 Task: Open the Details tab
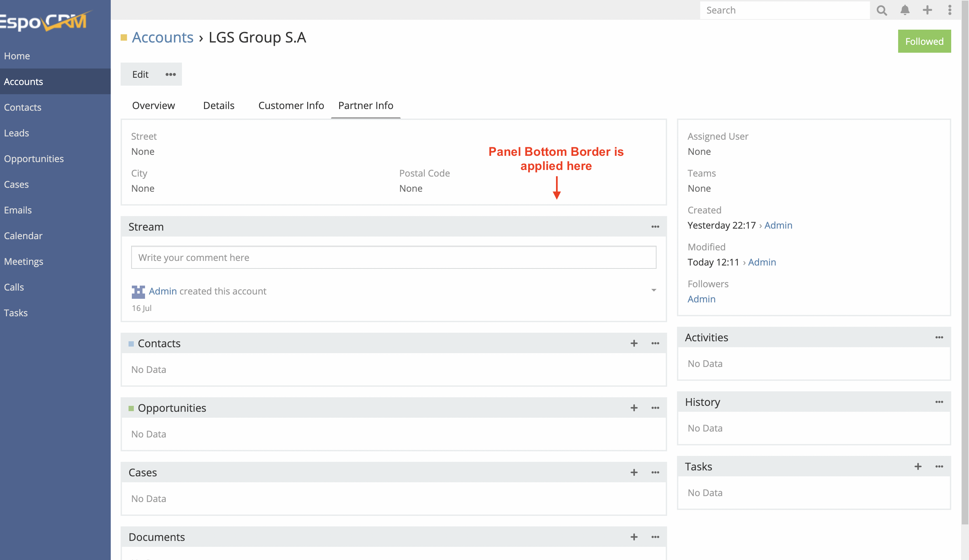(x=219, y=105)
